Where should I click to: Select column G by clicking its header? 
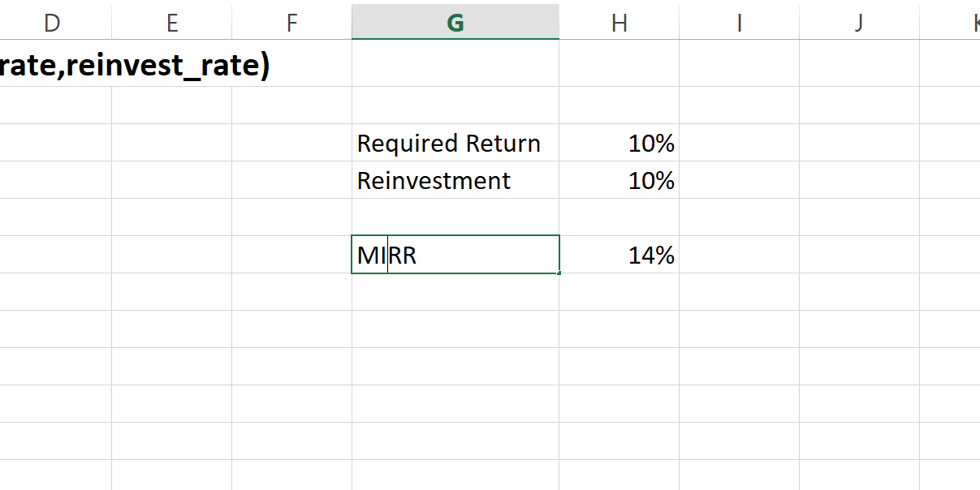(x=455, y=22)
